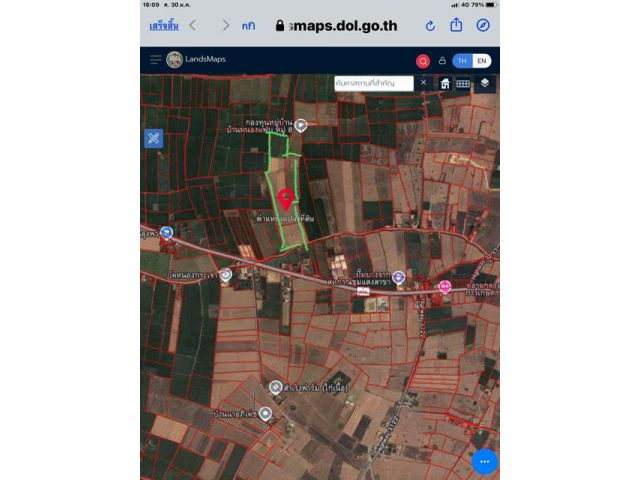This screenshot has height=480, width=640.
Task: Go forward with the browser forward arrow
Action: point(225,26)
